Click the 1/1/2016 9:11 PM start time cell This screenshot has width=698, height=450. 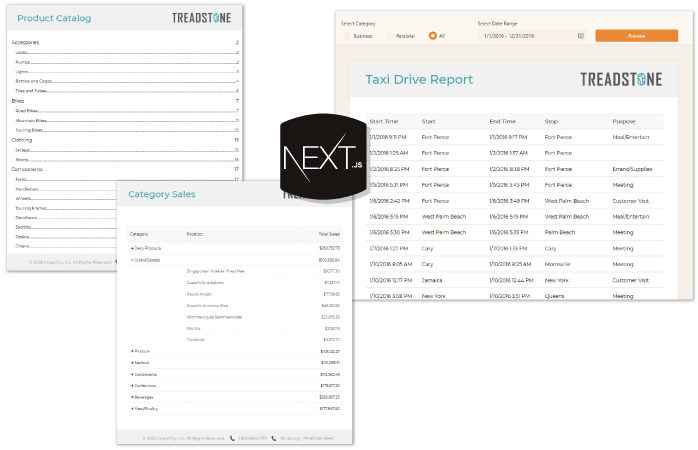pos(388,137)
